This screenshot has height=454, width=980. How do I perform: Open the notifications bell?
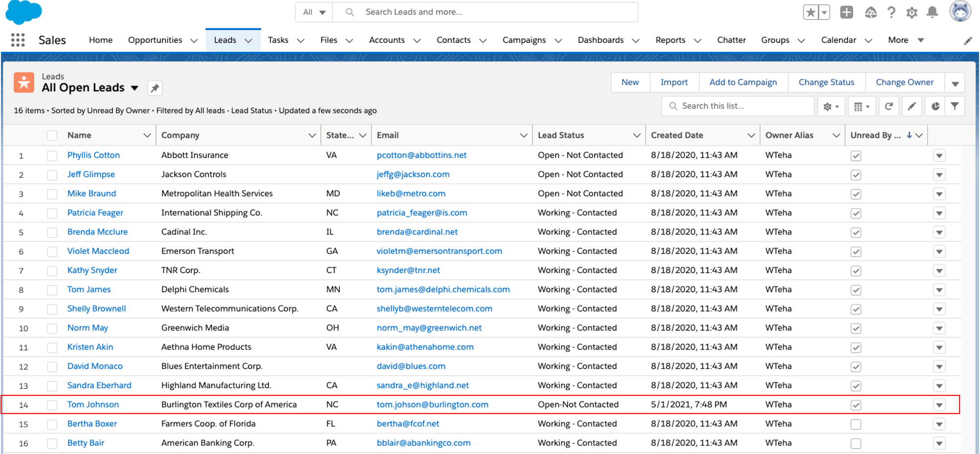(x=933, y=12)
